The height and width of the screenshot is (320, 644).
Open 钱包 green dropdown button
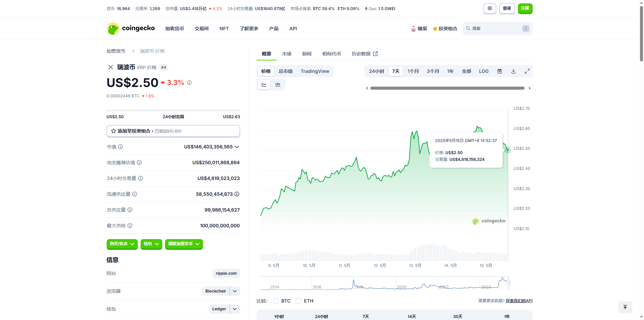[151, 244]
